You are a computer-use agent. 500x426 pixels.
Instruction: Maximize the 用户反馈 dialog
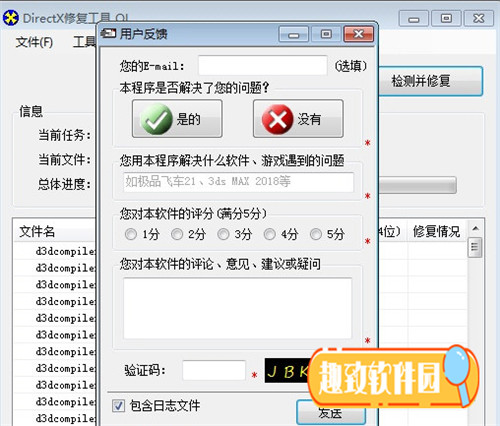(326, 34)
